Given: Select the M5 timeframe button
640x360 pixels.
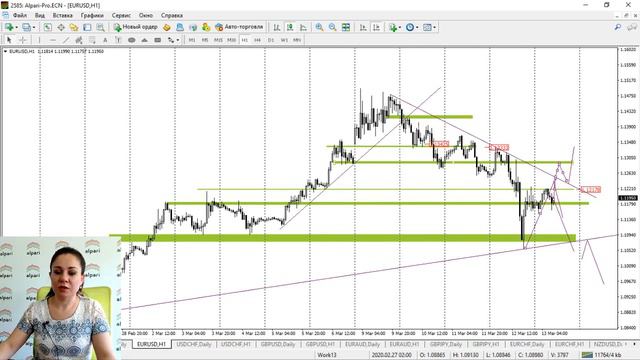Looking at the screenshot, I should click(x=205, y=40).
